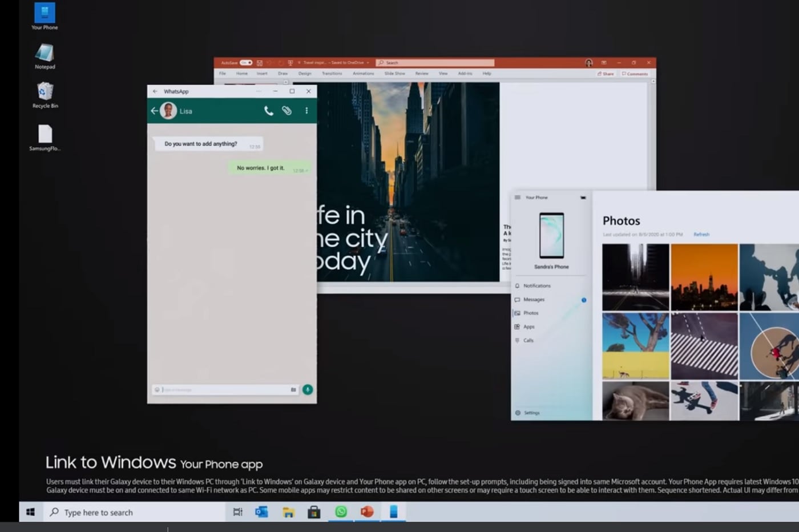Switch to the Slide Show ribbon tab

pyautogui.click(x=394, y=73)
